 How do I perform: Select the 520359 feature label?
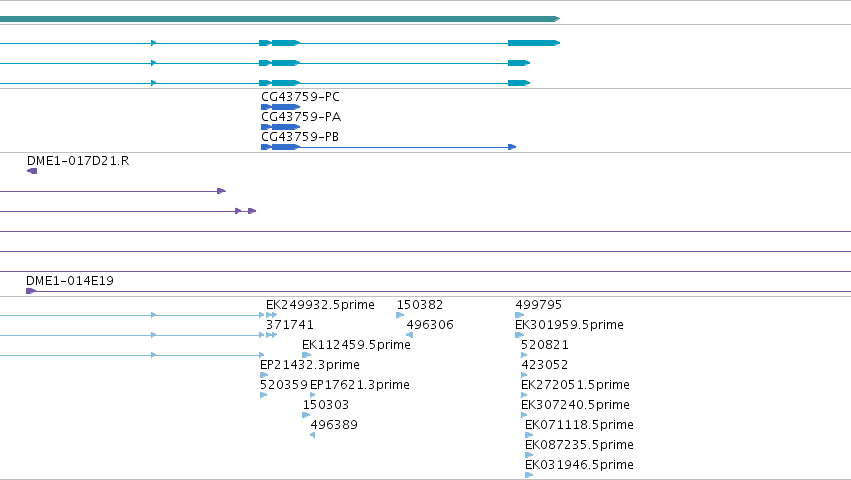(283, 385)
